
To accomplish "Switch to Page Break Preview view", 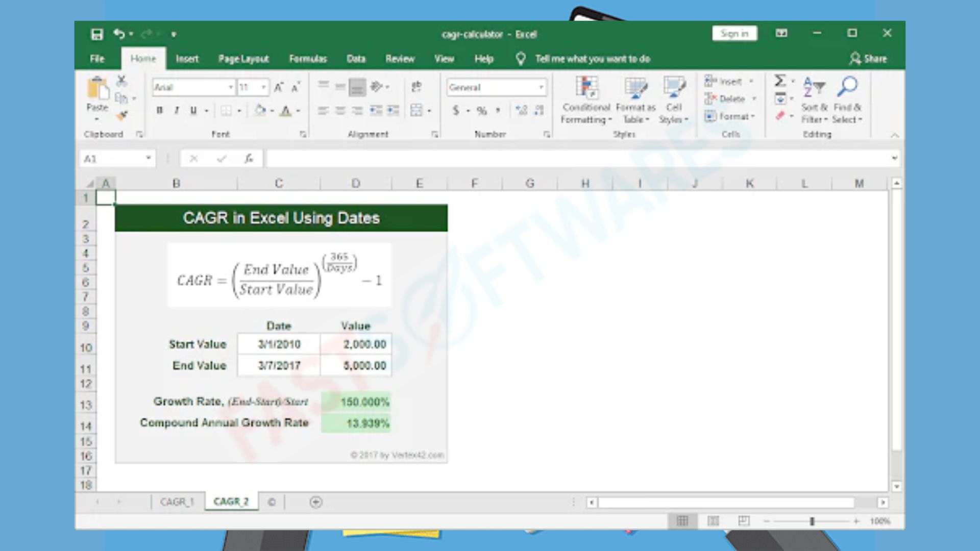I will pos(744,521).
